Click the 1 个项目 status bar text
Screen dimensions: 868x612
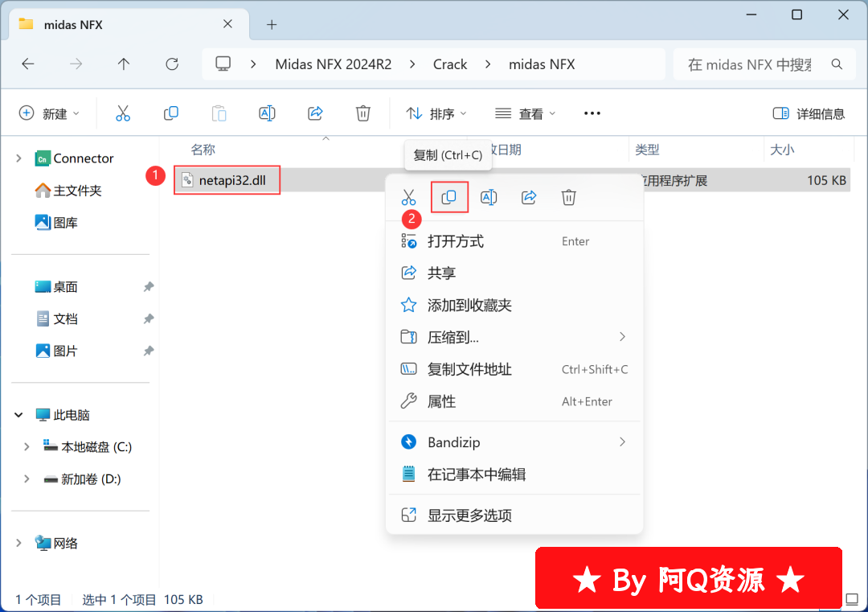pyautogui.click(x=39, y=599)
